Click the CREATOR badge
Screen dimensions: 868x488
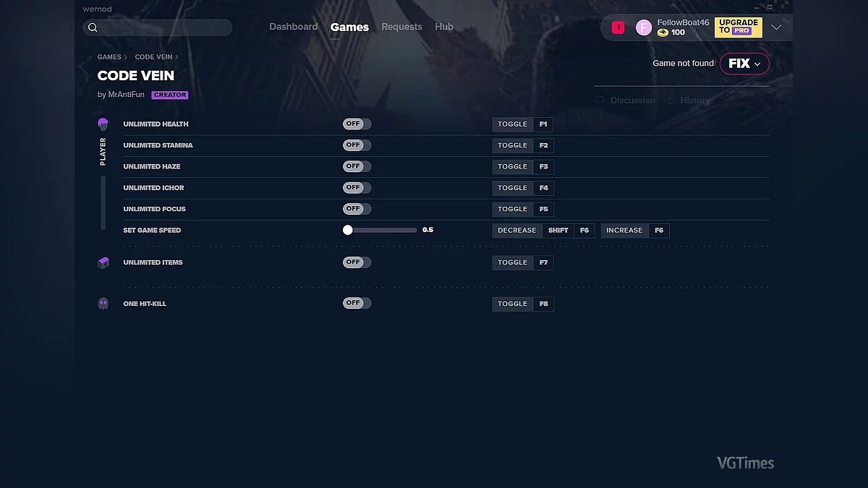tap(170, 95)
